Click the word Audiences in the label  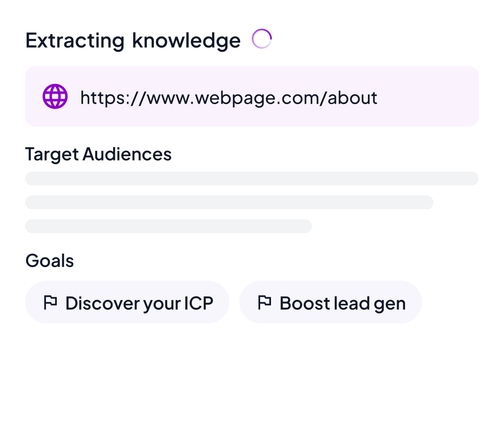click(127, 154)
